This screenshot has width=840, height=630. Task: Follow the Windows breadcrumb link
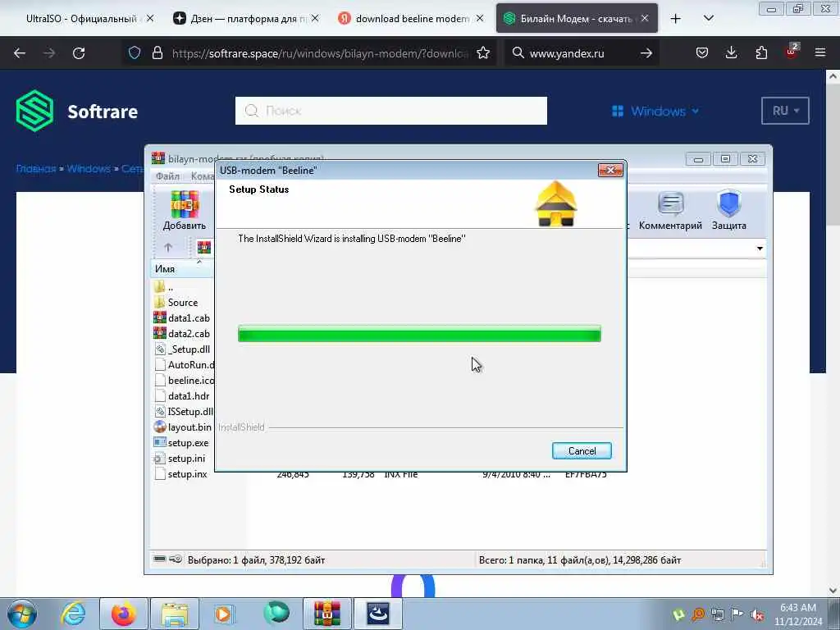[x=89, y=169]
